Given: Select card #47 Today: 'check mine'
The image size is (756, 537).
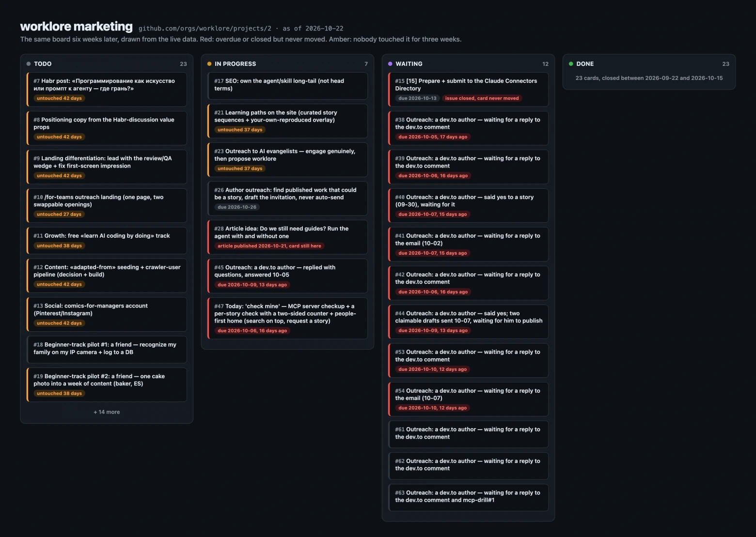Looking at the screenshot, I should click(287, 318).
